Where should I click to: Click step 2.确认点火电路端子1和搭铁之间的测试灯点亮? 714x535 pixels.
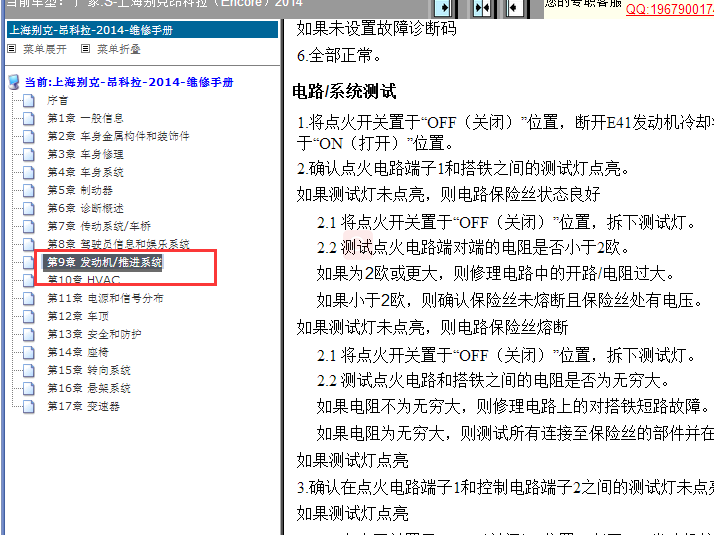464,169
